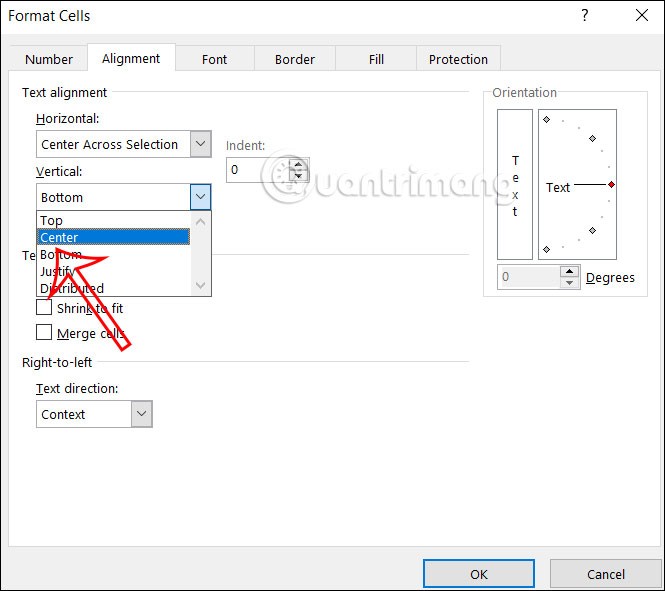Viewport: 665px width, 591px height.
Task: Collapse the Vertical alignment dropdown arrow
Action: pos(201,197)
